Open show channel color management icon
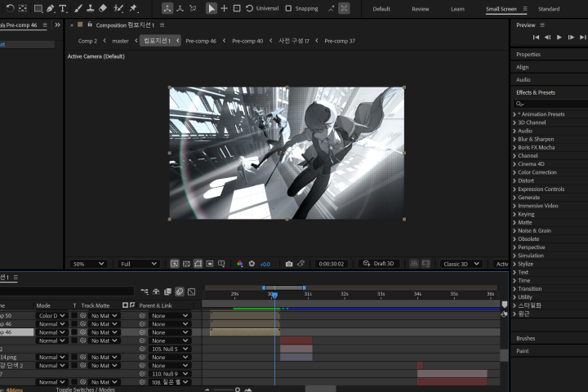Image resolution: width=588 pixels, height=392 pixels. 239,264
